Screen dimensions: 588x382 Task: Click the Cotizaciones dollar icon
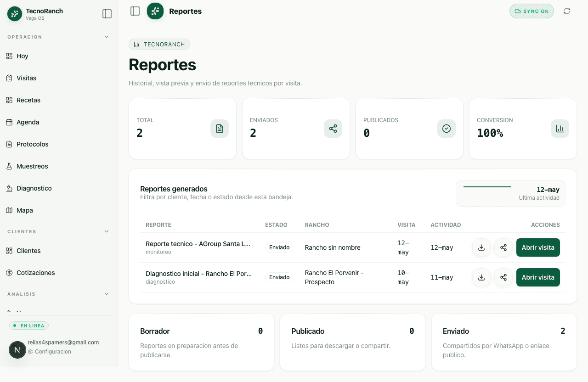[x=9, y=273]
